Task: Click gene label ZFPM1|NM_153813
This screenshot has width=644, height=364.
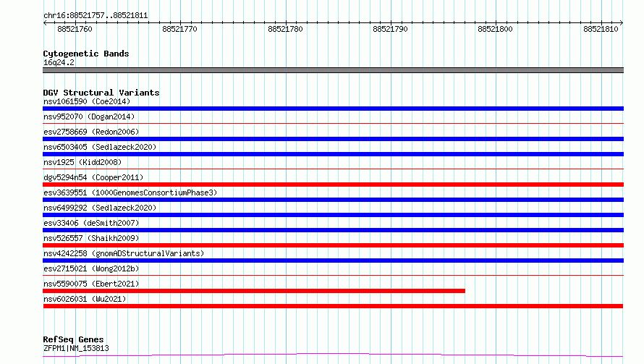Action: pos(76,348)
